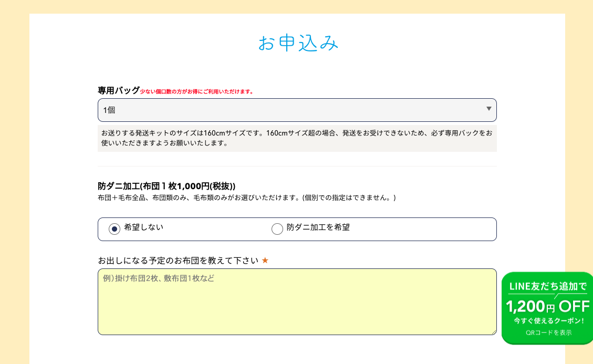This screenshot has height=364, width=593.
Task: Click the dropdown arrow on the bag selector
Action: (488, 110)
